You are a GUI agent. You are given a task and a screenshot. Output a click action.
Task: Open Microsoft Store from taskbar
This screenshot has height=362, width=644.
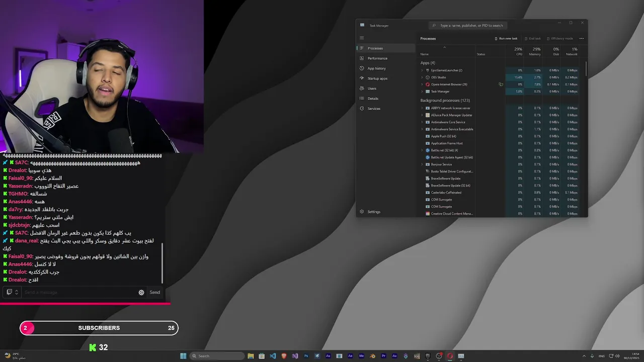[262, 356]
